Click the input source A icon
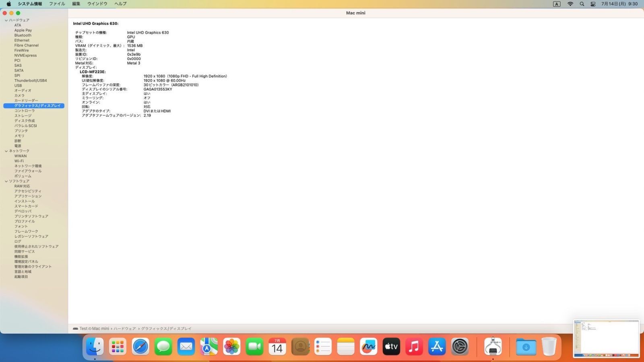This screenshot has height=362, width=644. click(x=557, y=4)
